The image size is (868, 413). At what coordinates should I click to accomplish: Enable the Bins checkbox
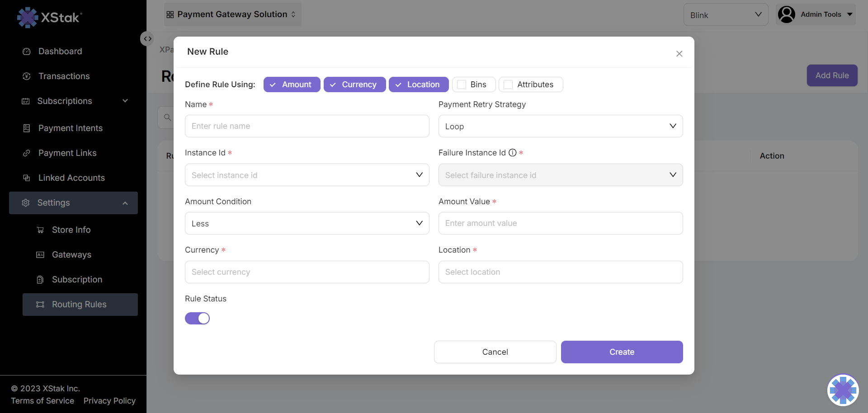462,84
